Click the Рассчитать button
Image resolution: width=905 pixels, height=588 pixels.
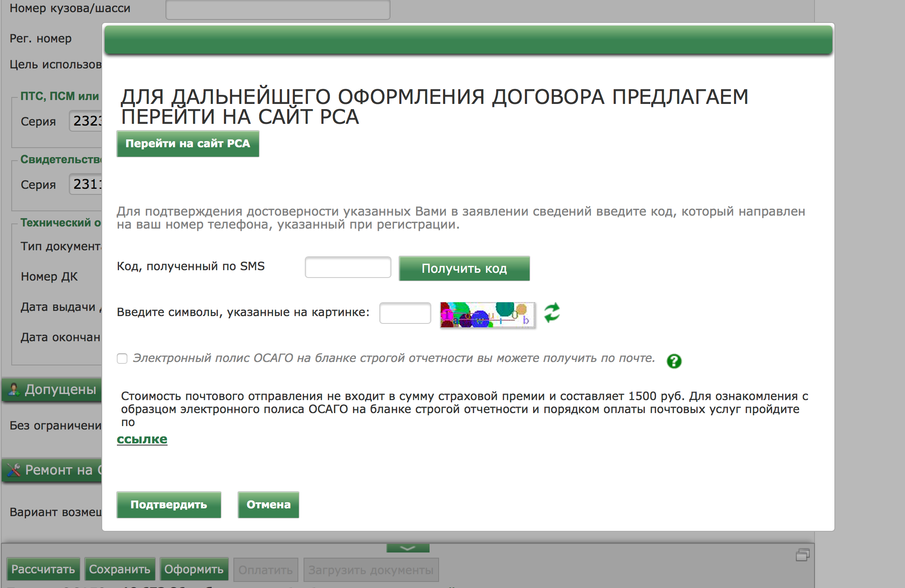[x=43, y=569]
